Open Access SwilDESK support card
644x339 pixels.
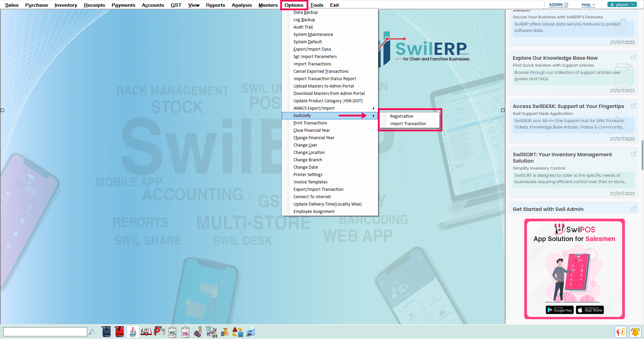pos(574,121)
